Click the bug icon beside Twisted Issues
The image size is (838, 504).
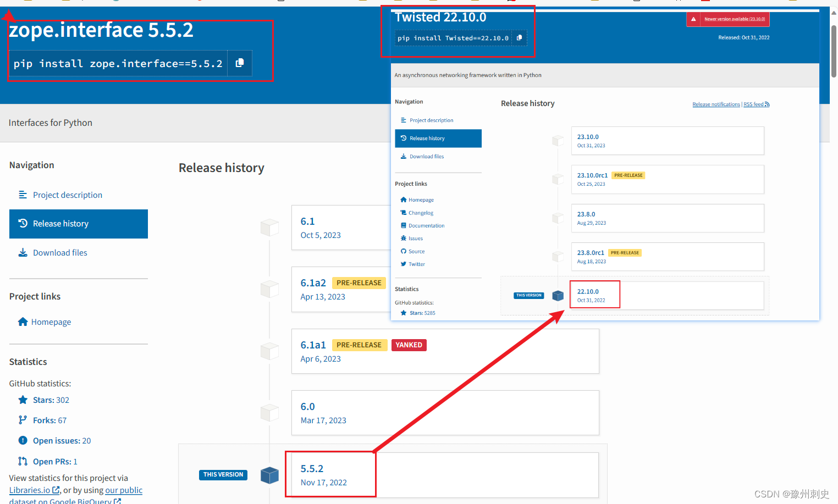pyautogui.click(x=404, y=238)
